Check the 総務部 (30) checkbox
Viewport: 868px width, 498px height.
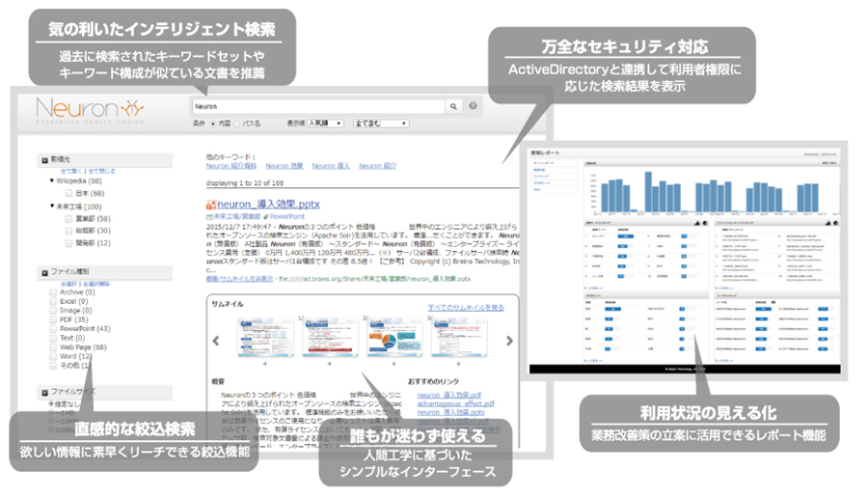(68, 231)
